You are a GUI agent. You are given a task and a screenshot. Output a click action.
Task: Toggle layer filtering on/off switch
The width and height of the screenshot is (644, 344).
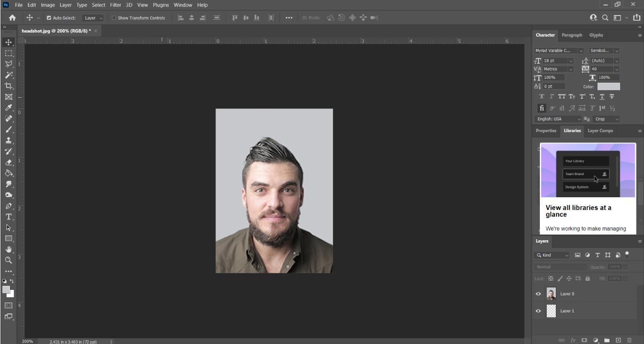[x=627, y=254]
